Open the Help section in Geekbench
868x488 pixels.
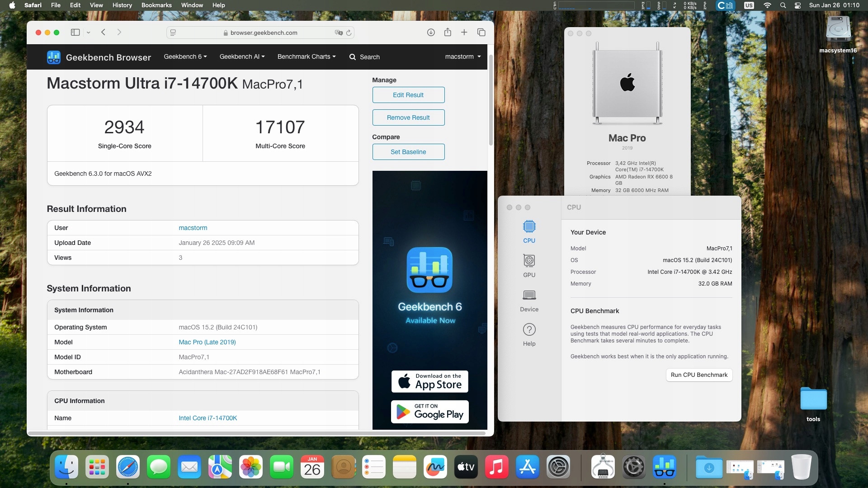[529, 334]
